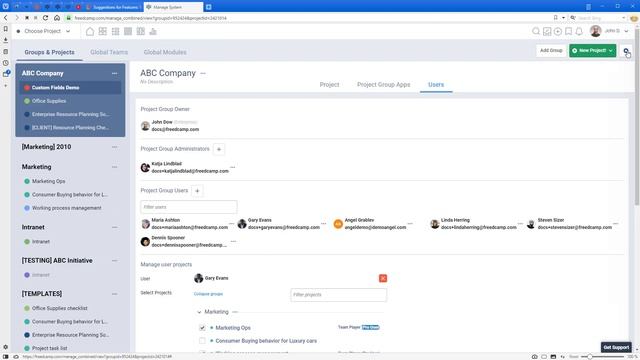Click the Add Group button
Screen dimensions: 640x360
(551, 51)
